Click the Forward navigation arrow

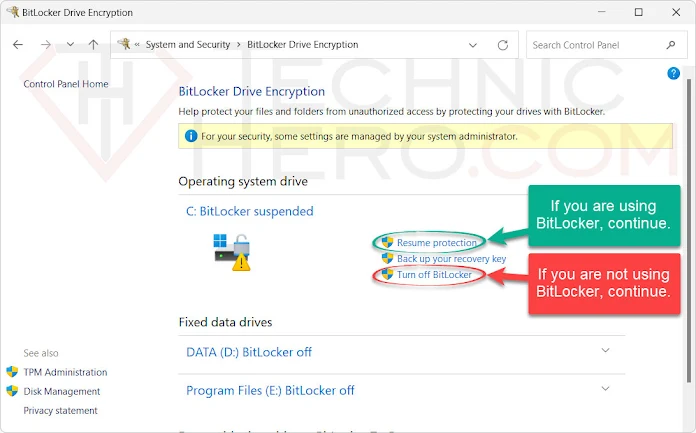[x=45, y=45]
